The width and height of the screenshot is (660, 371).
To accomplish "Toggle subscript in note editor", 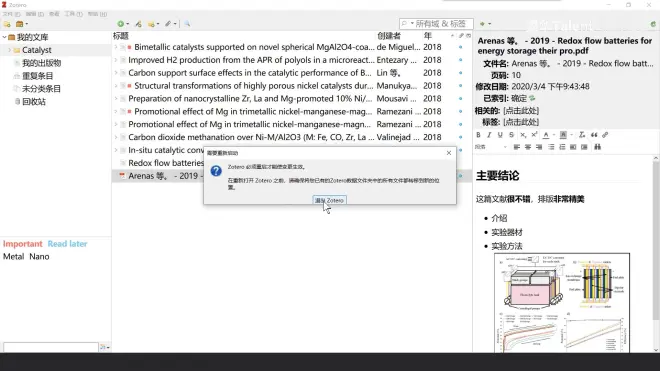I will pos(523,135).
